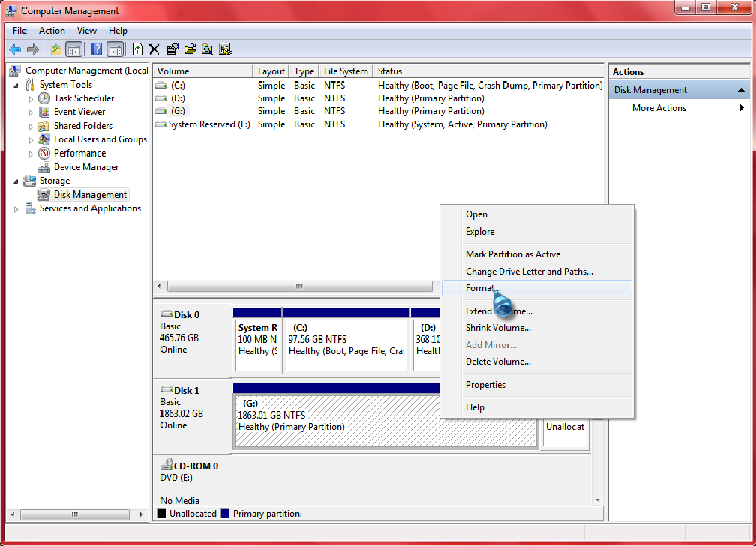Click the CD-ROM 0 label panel
756x546 pixels.
[x=192, y=480]
